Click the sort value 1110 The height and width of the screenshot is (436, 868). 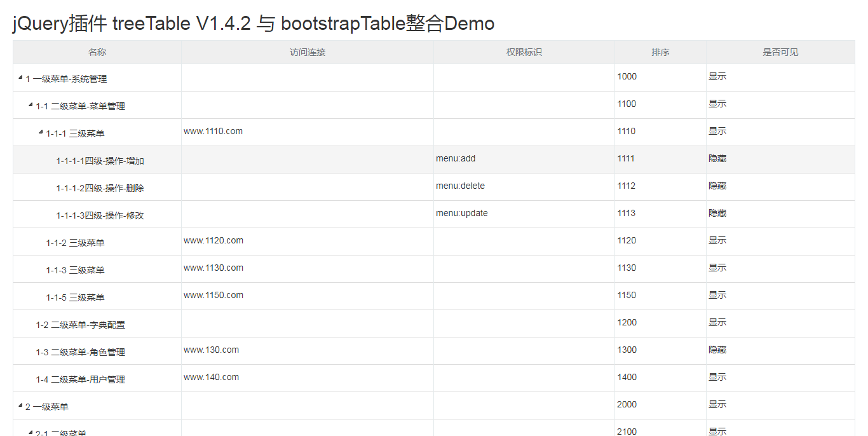pyautogui.click(x=627, y=131)
